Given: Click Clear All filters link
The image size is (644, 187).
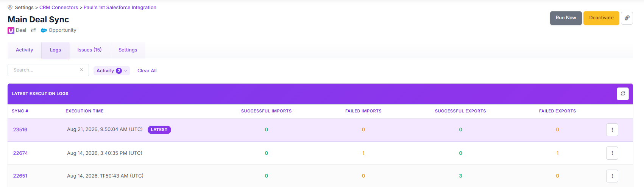Looking at the screenshot, I should coord(147,71).
